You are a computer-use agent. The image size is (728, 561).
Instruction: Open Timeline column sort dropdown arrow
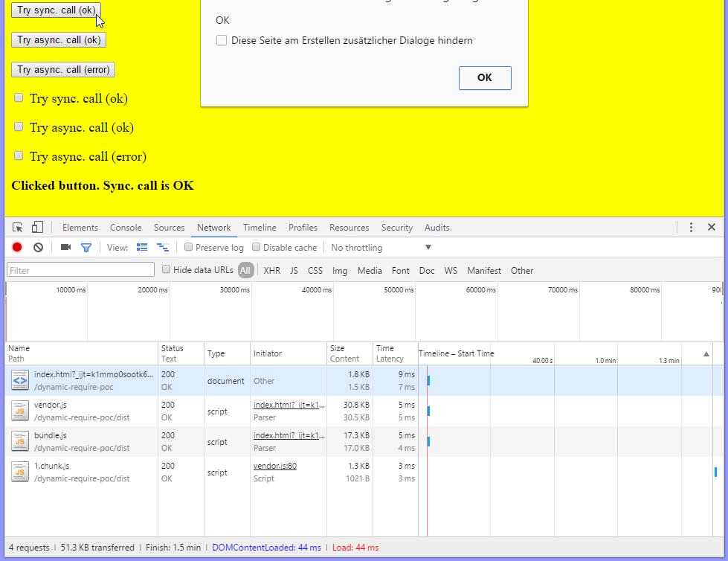[x=706, y=354]
